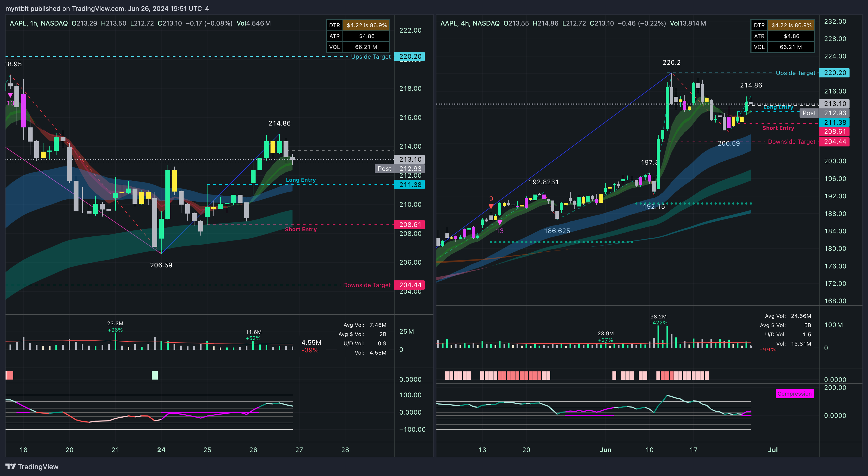Click the Upside Target label on the 1h chart
868x476 pixels.
click(371, 57)
